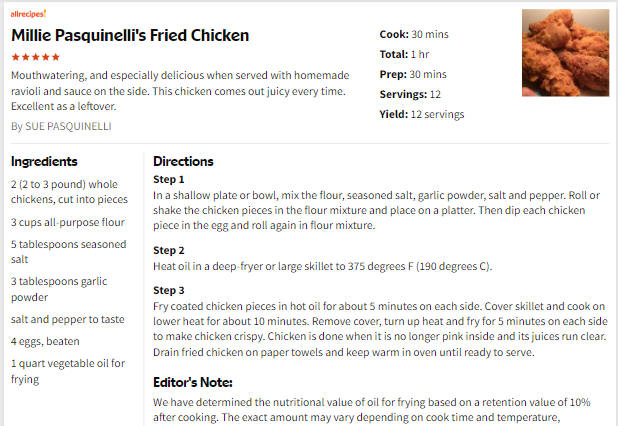Click the Ingredients heading
The width and height of the screenshot is (618, 426).
point(44,162)
